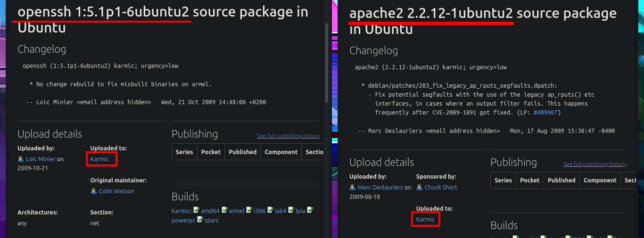This screenshot has width=644, height=238.
Task: Click the Changelog heading in apache2 window
Action: (373, 50)
